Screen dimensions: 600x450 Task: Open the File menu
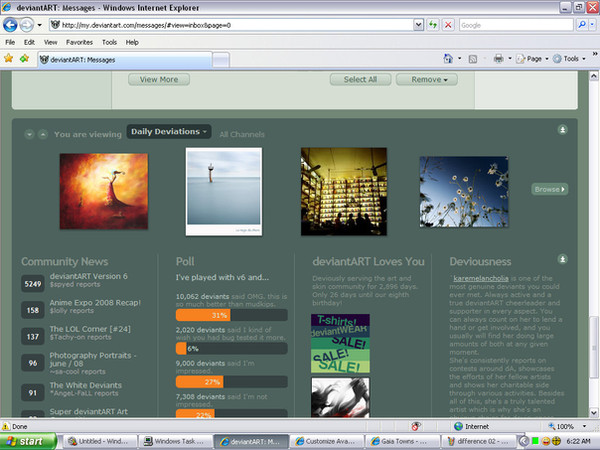[10, 42]
